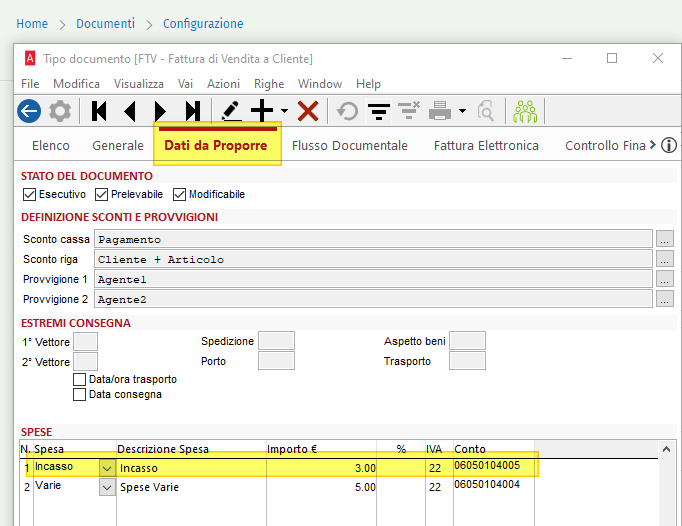682x526 pixels.
Task: Open the Modifica menu
Action: point(76,84)
